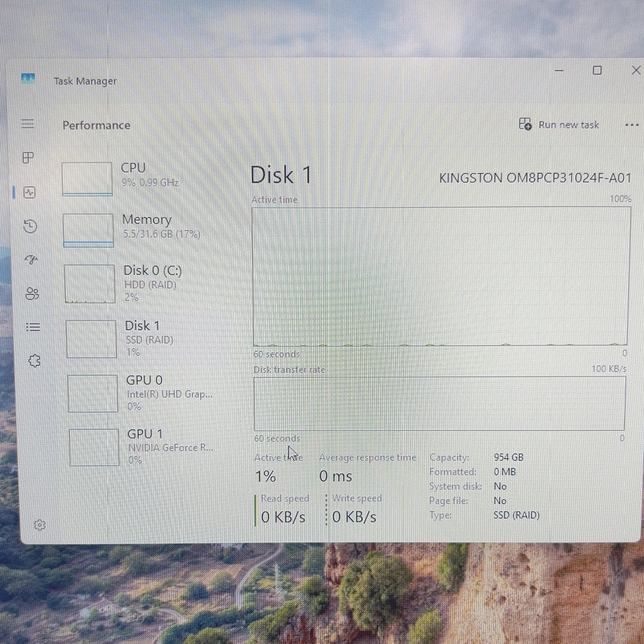Select the CPU performance entry
The height and width of the screenshot is (644, 644).
143,179
